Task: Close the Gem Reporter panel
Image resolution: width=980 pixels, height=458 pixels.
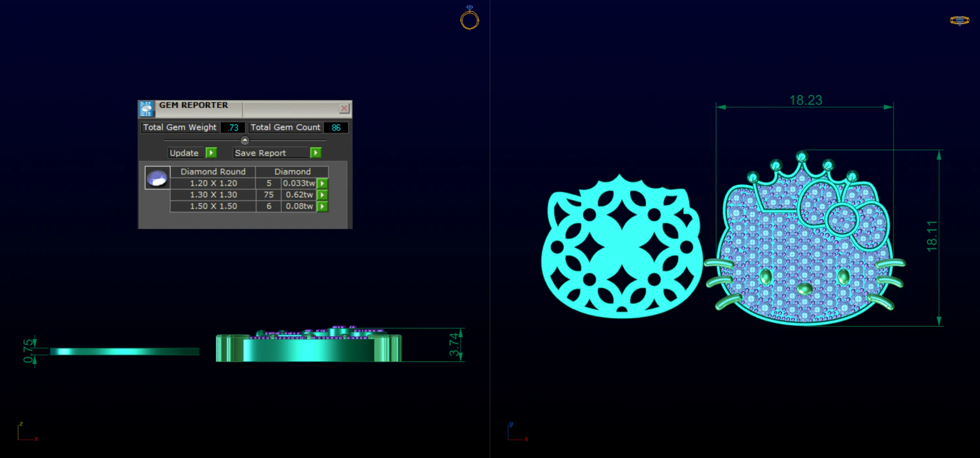Action: click(344, 108)
